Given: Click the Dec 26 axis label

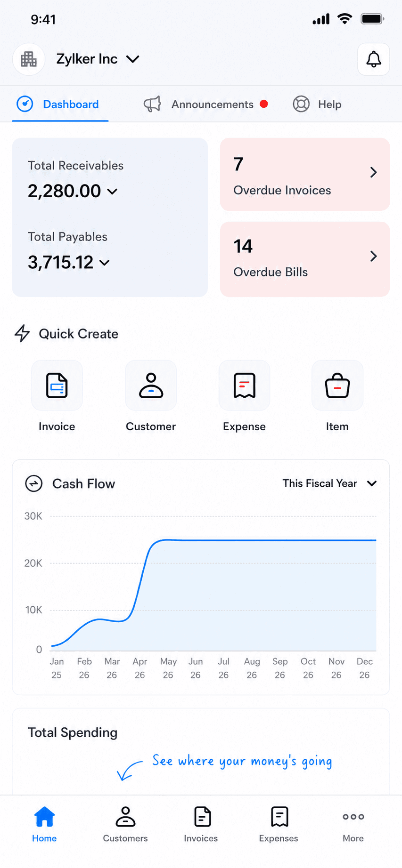Looking at the screenshot, I should [x=365, y=668].
